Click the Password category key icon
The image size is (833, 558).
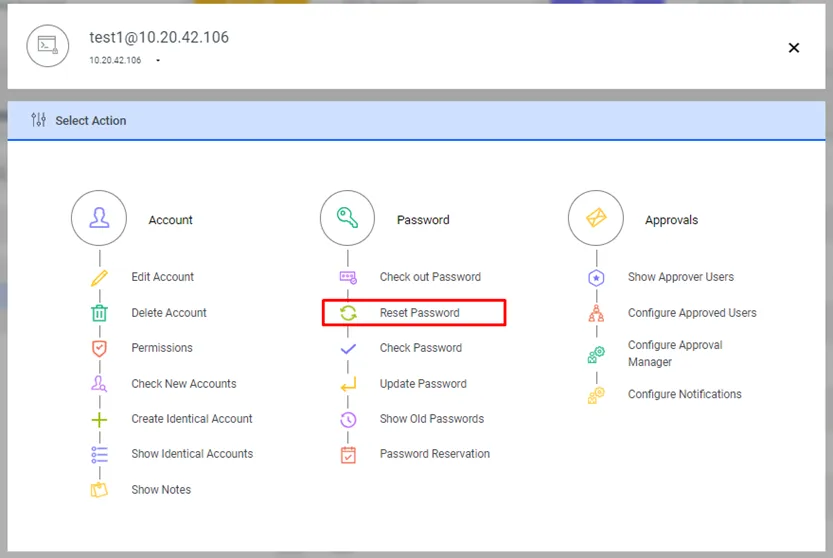[347, 218]
